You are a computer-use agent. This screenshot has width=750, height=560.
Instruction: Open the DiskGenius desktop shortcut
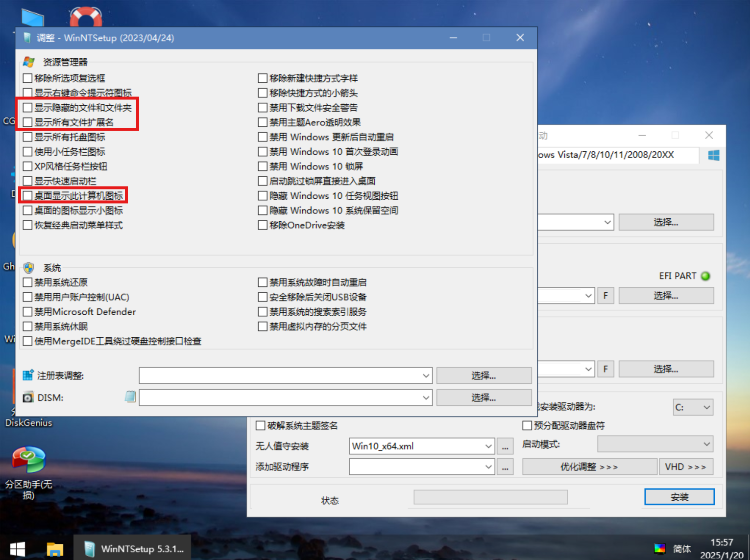tap(28, 422)
